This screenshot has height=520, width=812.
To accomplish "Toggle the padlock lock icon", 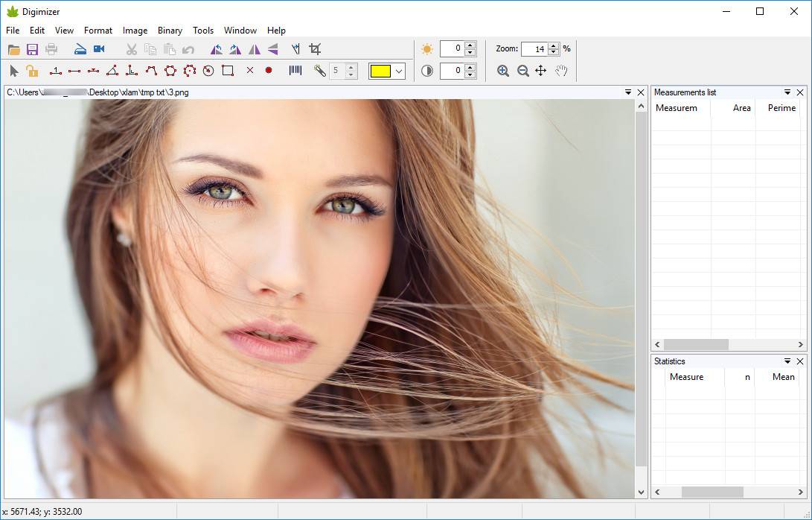I will tap(32, 71).
